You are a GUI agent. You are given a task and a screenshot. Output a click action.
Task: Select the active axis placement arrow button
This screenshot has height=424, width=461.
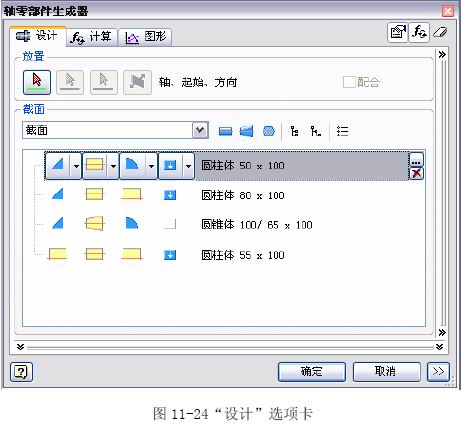point(37,82)
